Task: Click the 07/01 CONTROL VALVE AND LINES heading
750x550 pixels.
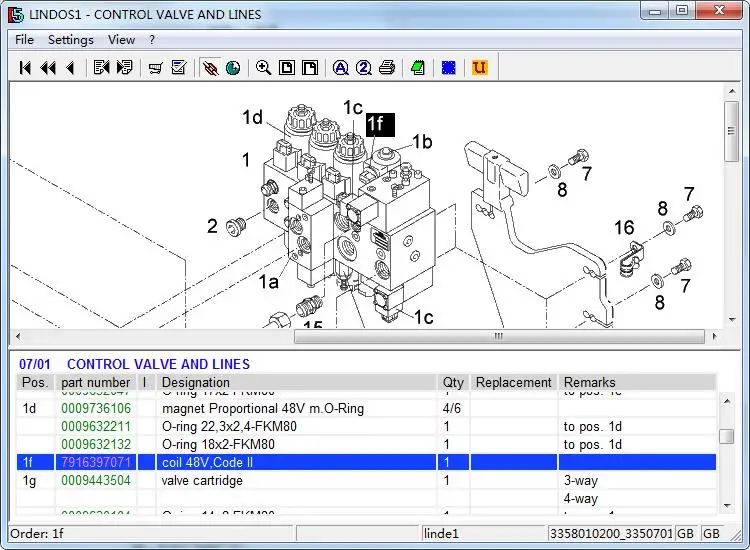Action: click(x=134, y=364)
